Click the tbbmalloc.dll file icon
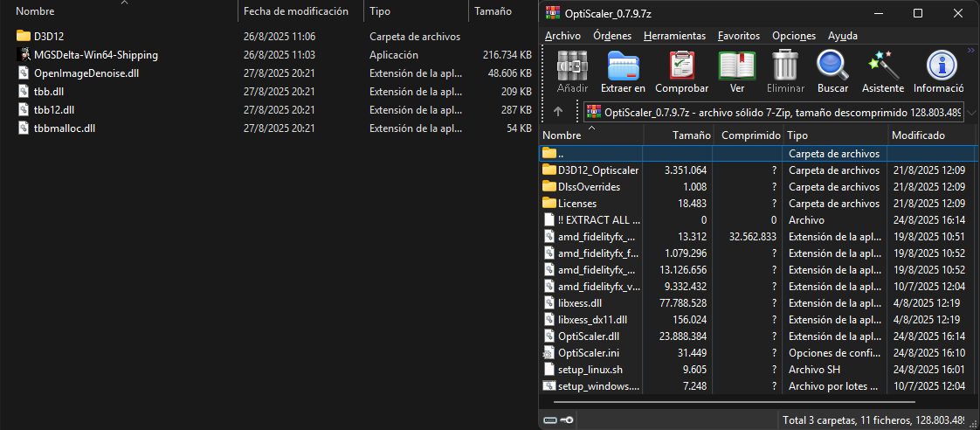Viewport: 980px width, 430px height. pos(23,128)
